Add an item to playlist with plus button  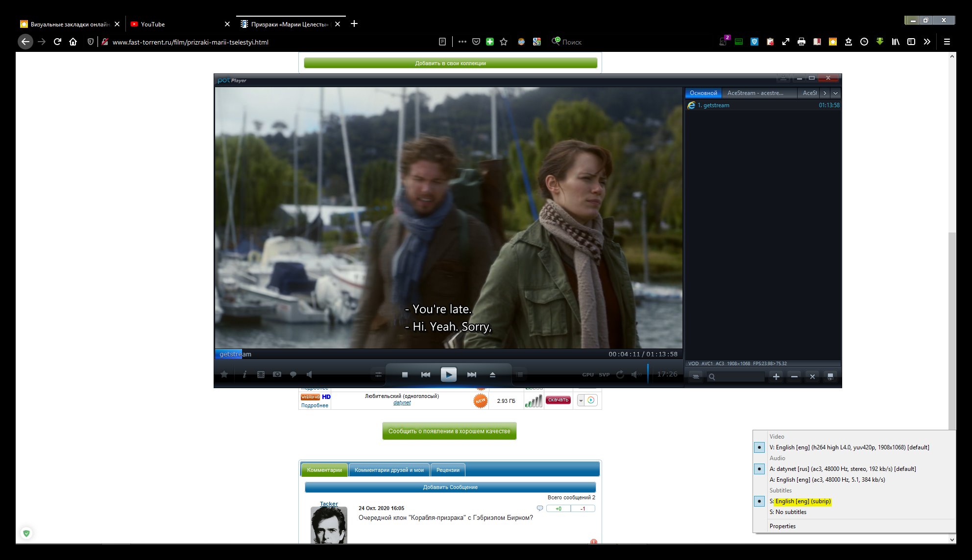776,376
